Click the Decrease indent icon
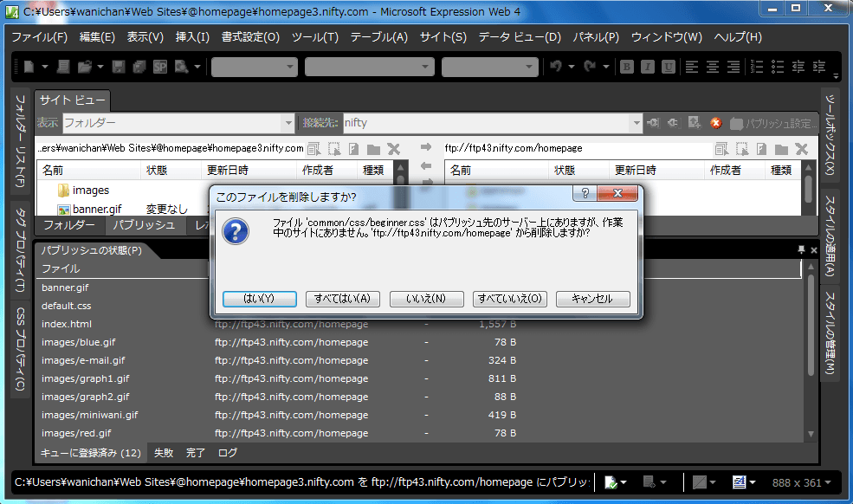 [798, 67]
